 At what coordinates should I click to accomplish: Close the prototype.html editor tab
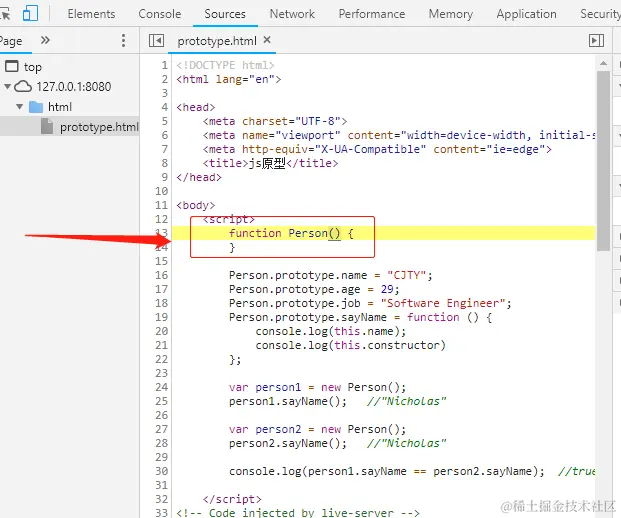click(x=267, y=40)
